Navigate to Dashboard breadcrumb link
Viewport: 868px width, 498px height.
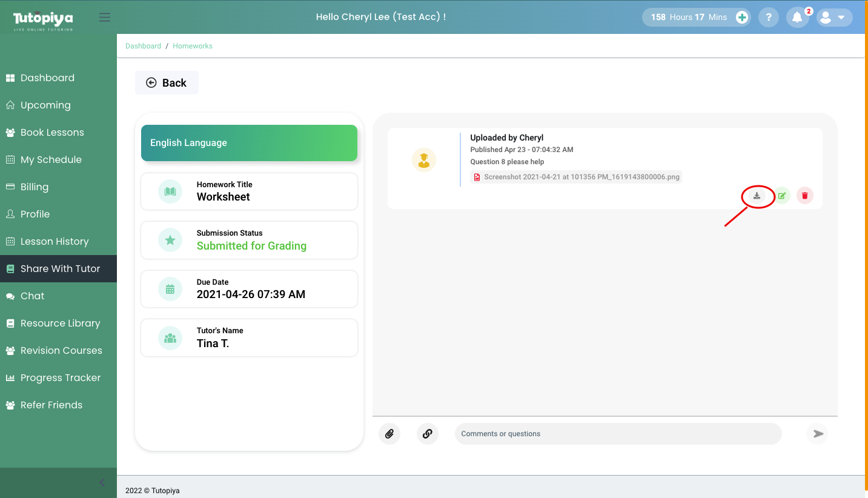143,46
